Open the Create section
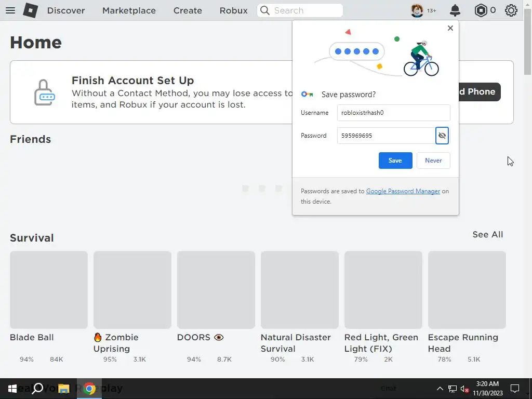 click(x=188, y=10)
